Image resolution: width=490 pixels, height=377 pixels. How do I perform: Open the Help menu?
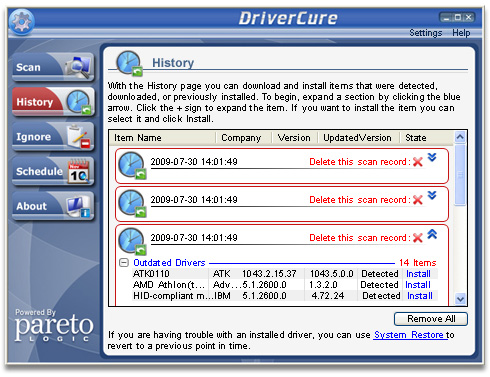[461, 33]
